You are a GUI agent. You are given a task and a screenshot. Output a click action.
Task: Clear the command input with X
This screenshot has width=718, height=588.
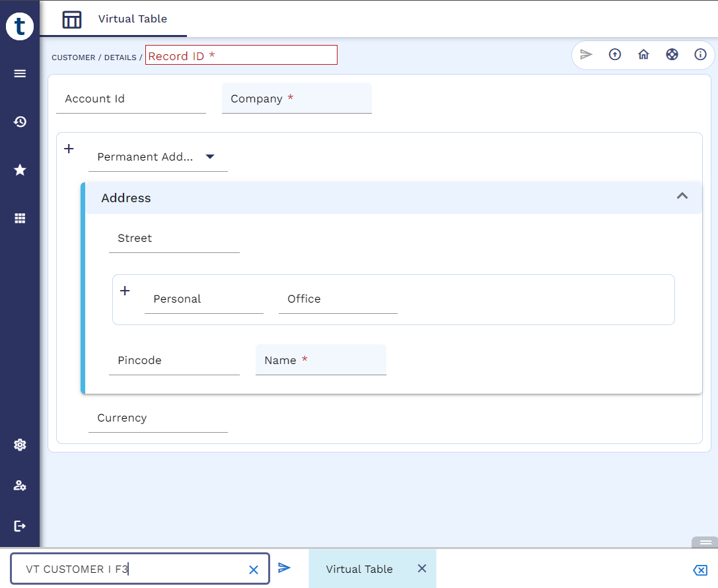click(253, 570)
